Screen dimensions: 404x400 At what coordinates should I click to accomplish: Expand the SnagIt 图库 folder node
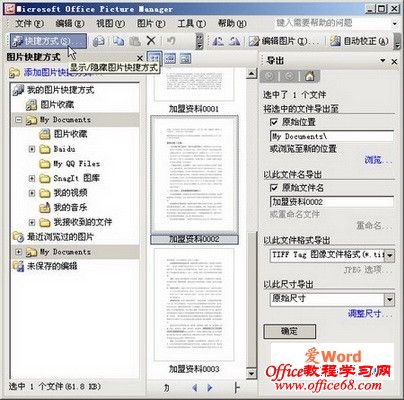(32, 178)
